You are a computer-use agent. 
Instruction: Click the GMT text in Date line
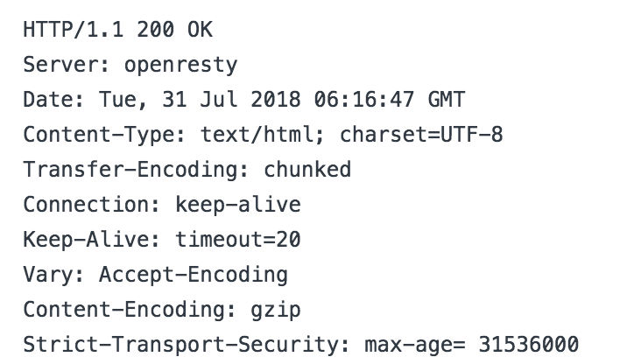click(447, 100)
